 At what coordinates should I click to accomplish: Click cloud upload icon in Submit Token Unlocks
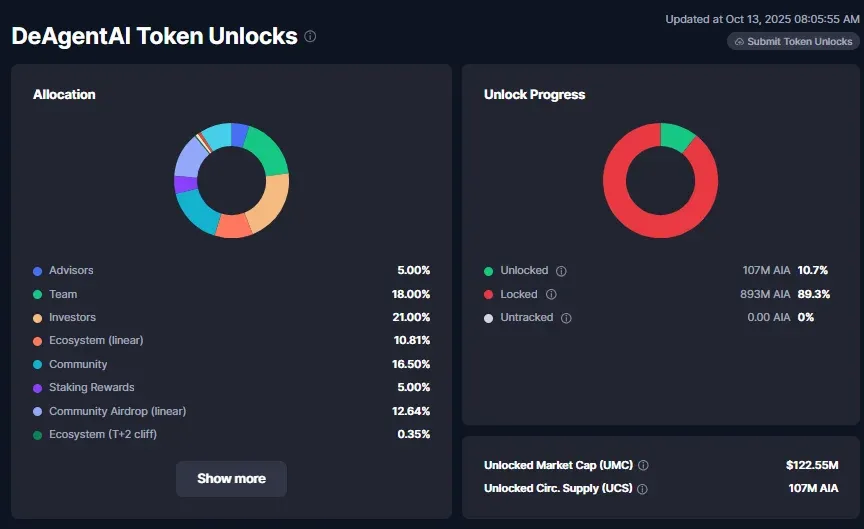pyautogui.click(x=739, y=42)
